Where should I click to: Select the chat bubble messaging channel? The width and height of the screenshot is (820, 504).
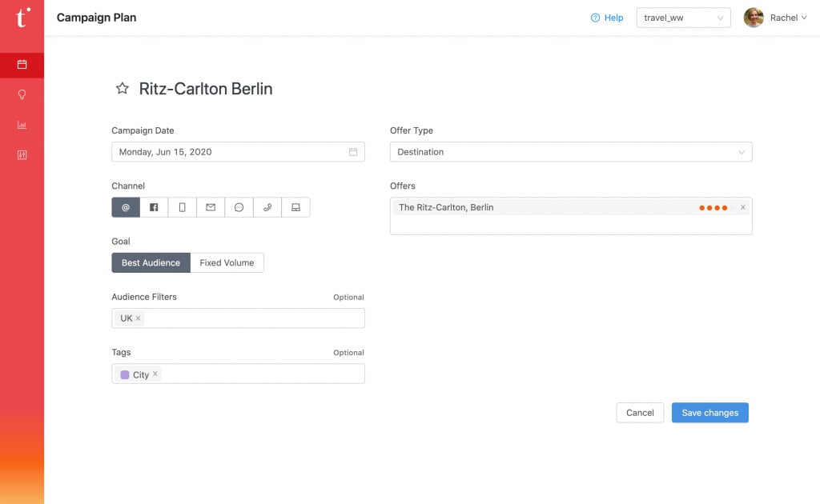pos(239,207)
